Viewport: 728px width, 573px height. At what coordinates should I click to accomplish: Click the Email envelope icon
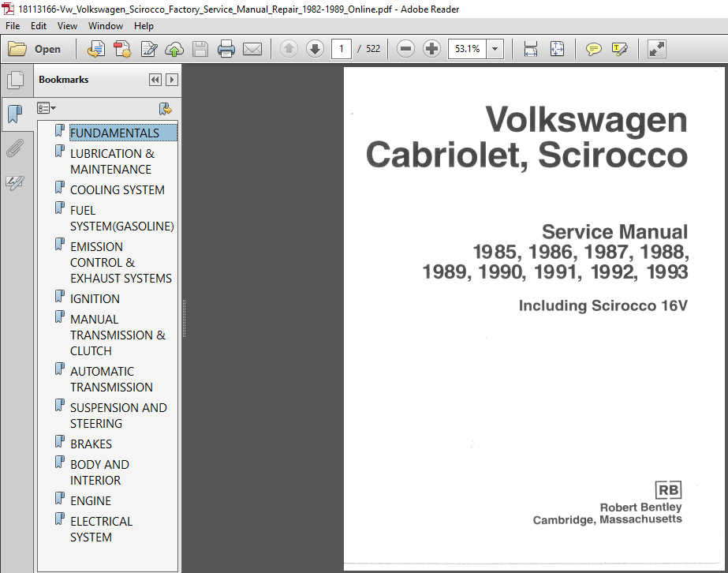coord(252,49)
